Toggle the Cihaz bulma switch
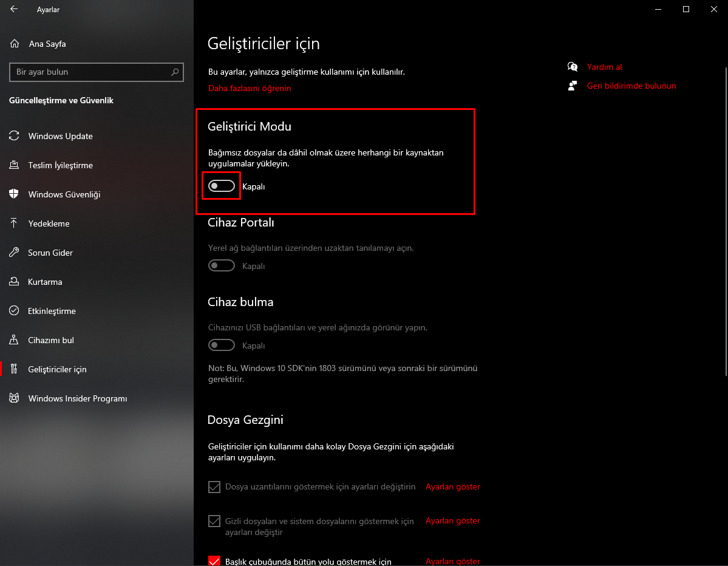Screen dimensions: 728x566 click(222, 346)
